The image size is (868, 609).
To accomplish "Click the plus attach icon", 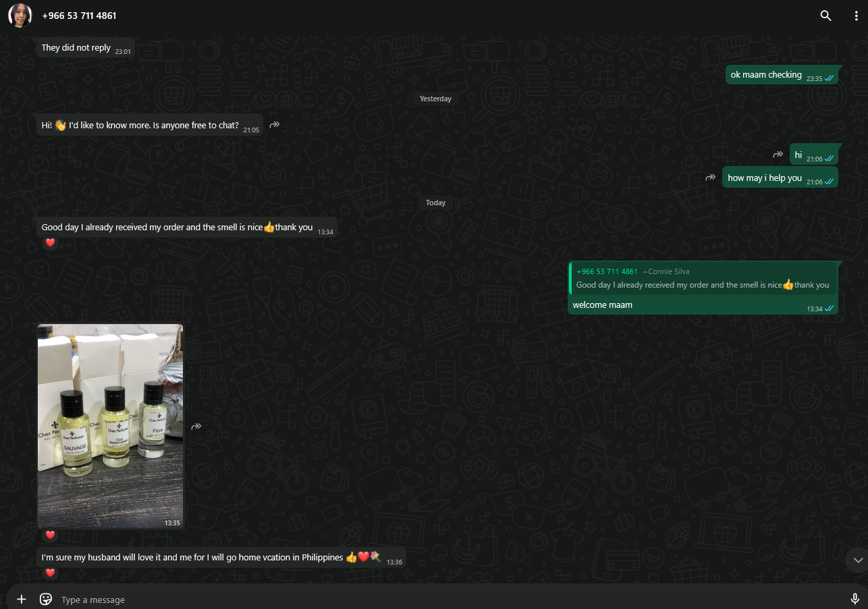I will (22, 599).
